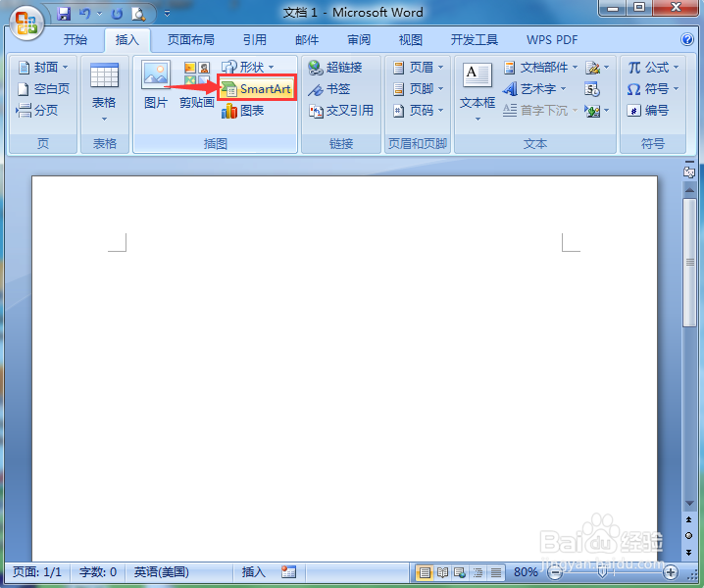The height and width of the screenshot is (588, 704).
Task: Open the 公式 equation dropdown
Action: (653, 68)
